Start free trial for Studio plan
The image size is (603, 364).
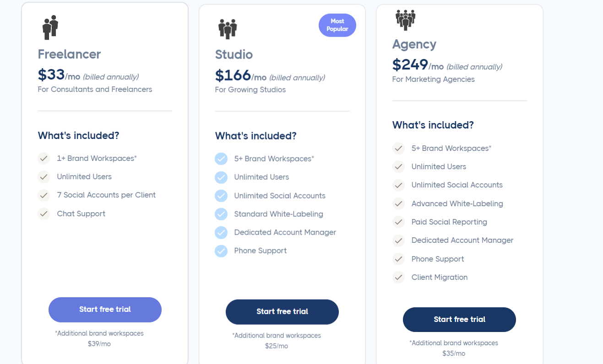(x=282, y=312)
